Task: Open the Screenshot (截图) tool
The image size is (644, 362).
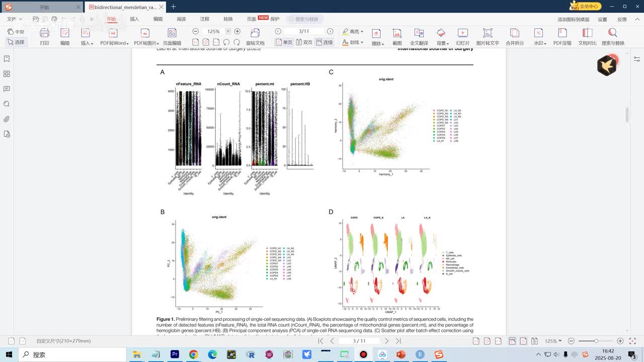Action: pos(397,37)
